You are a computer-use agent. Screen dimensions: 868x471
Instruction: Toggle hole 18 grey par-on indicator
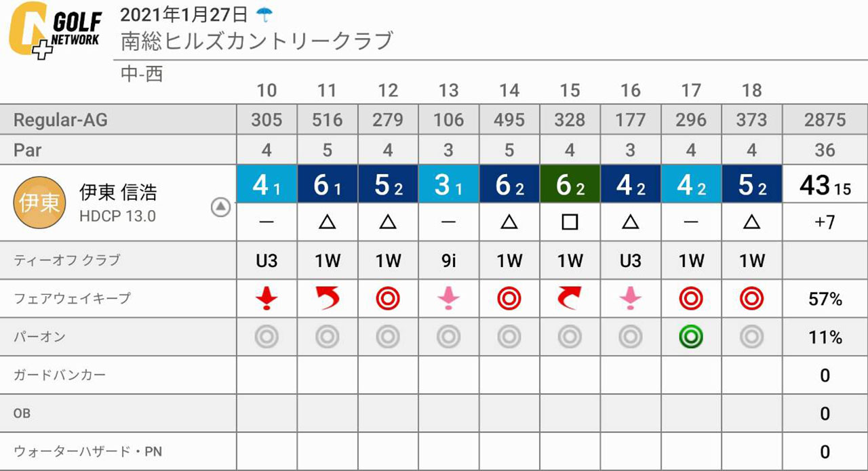[x=752, y=337]
